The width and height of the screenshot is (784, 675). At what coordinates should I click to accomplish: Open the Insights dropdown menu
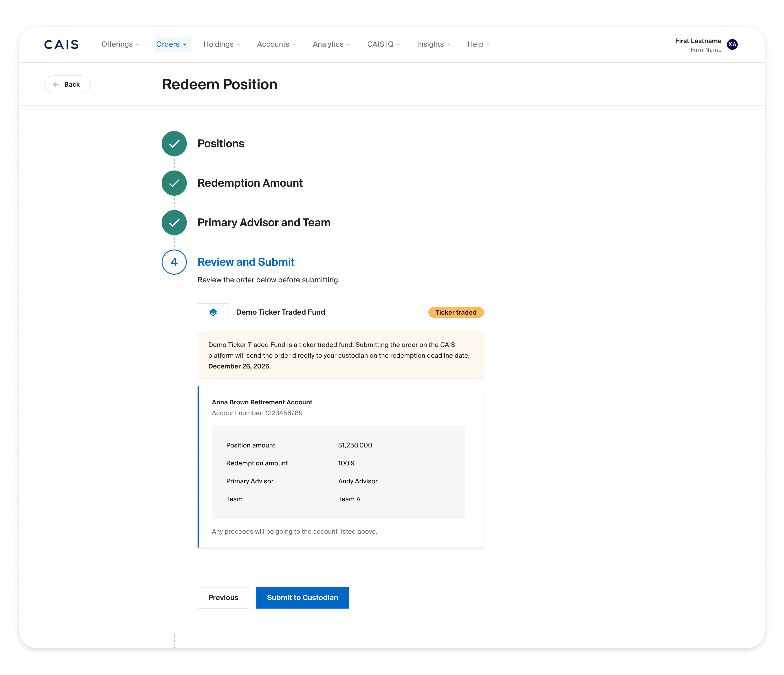point(434,44)
